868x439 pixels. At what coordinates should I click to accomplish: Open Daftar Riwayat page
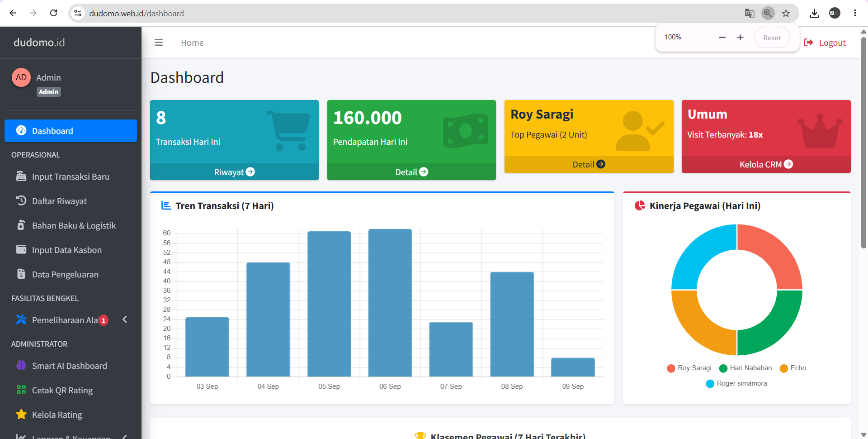tap(71, 201)
